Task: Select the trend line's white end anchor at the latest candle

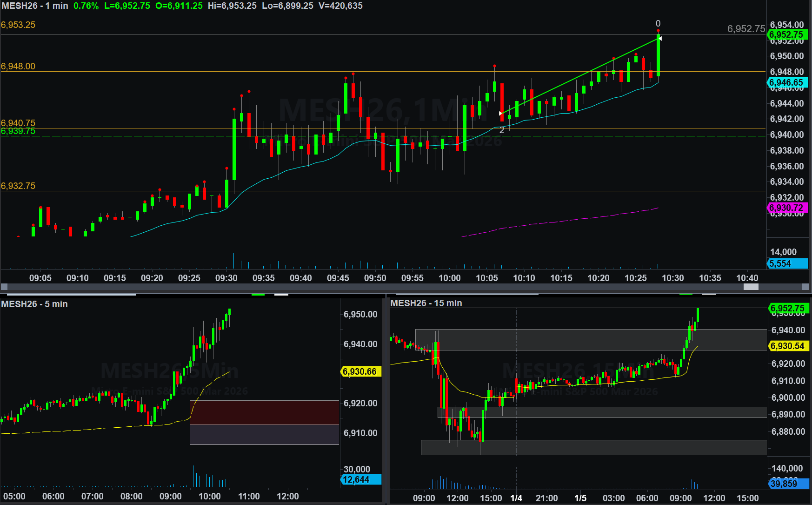Action: [x=659, y=38]
